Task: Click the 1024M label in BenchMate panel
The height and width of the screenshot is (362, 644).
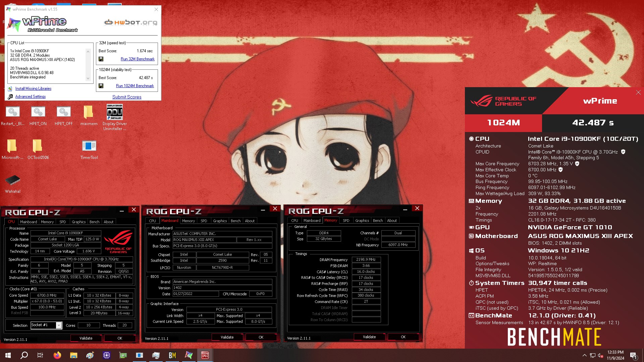Action: [x=503, y=123]
